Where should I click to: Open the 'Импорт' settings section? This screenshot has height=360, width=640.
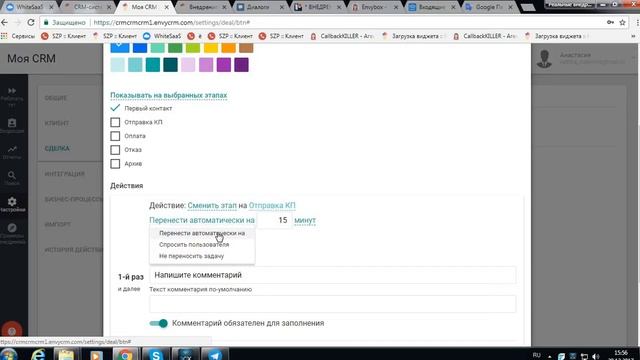tap(58, 224)
